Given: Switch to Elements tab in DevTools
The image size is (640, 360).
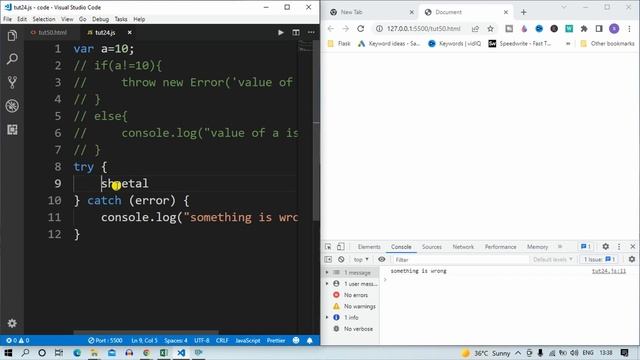Looking at the screenshot, I should click(369, 247).
